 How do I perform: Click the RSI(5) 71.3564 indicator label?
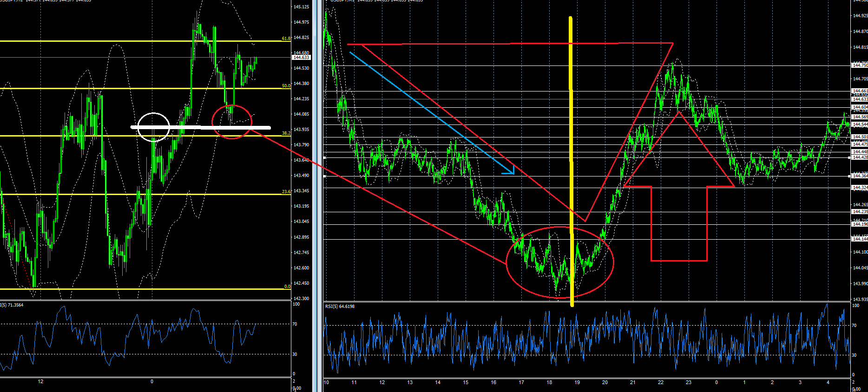[x=12, y=305]
